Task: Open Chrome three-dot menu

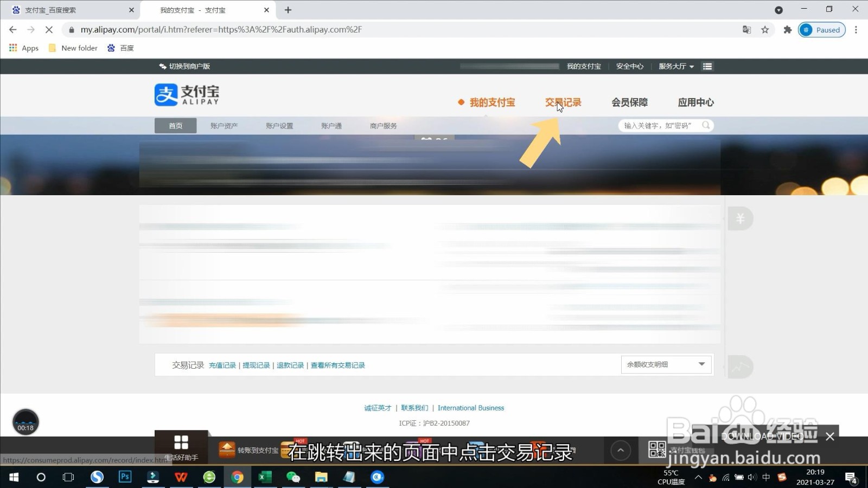Action: tap(856, 30)
